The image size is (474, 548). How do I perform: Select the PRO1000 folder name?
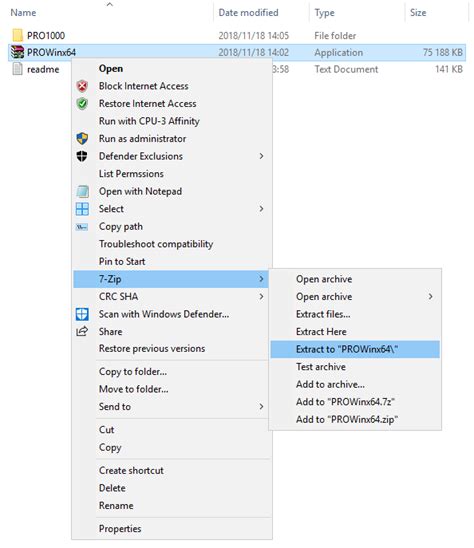pyautogui.click(x=46, y=35)
